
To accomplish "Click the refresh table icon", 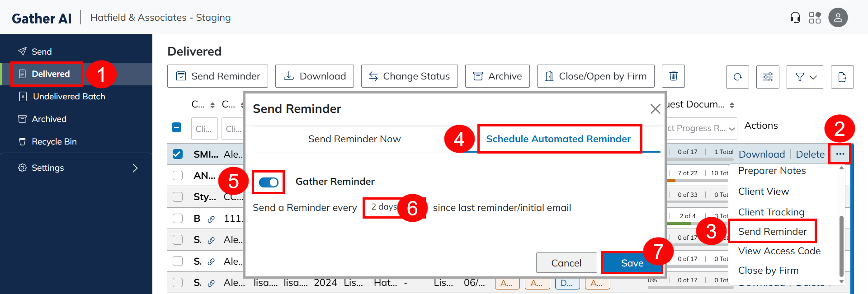I will (x=738, y=77).
